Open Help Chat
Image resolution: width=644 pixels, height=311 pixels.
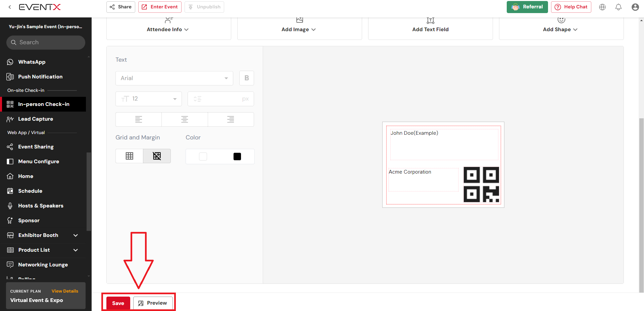[571, 7]
